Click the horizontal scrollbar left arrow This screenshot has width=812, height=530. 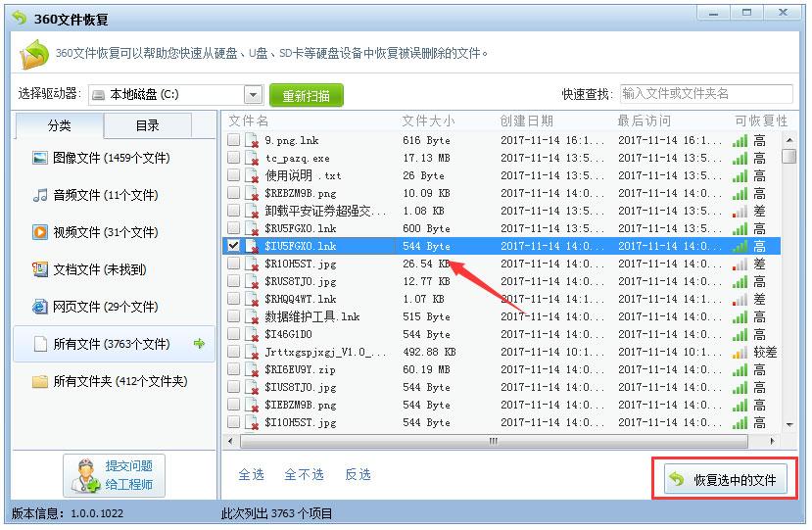click(x=230, y=442)
